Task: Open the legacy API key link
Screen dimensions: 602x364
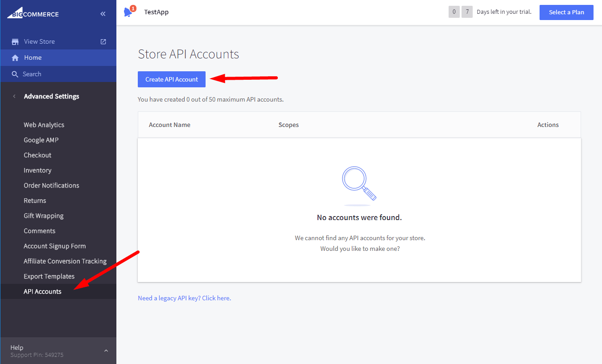Action: click(184, 298)
